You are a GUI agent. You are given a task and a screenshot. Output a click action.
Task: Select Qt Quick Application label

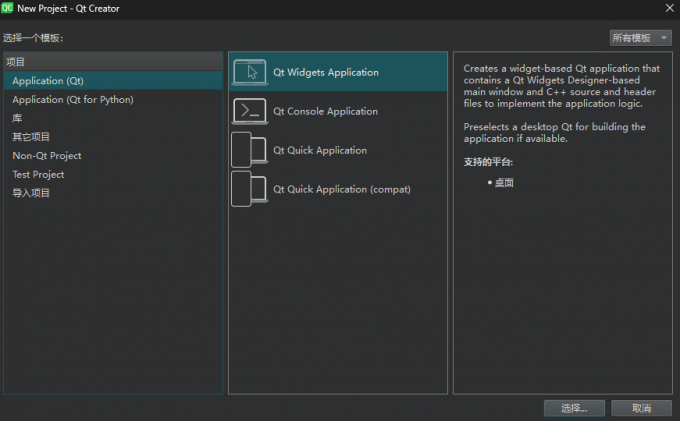pos(320,151)
